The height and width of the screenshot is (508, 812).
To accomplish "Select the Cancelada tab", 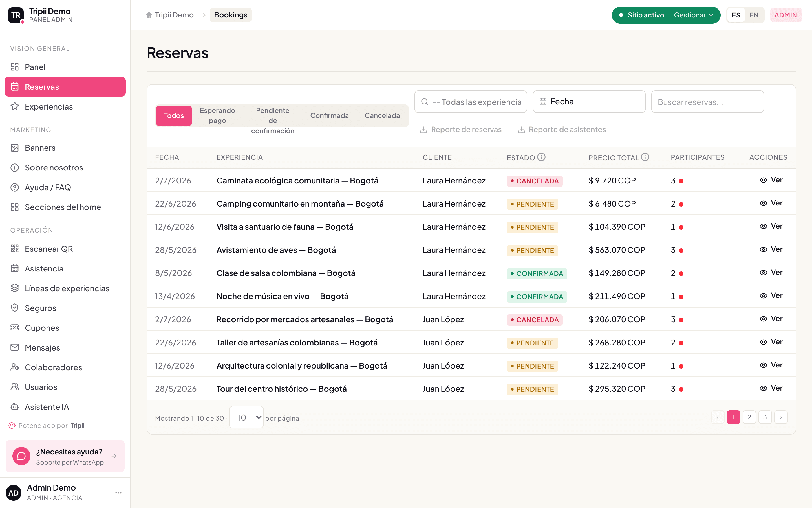I will coord(382,116).
